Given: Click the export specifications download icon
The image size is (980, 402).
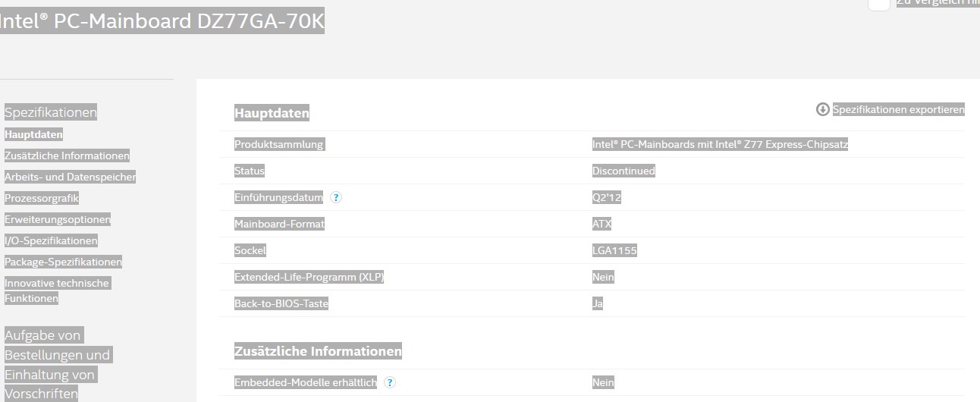Looking at the screenshot, I should click(822, 109).
